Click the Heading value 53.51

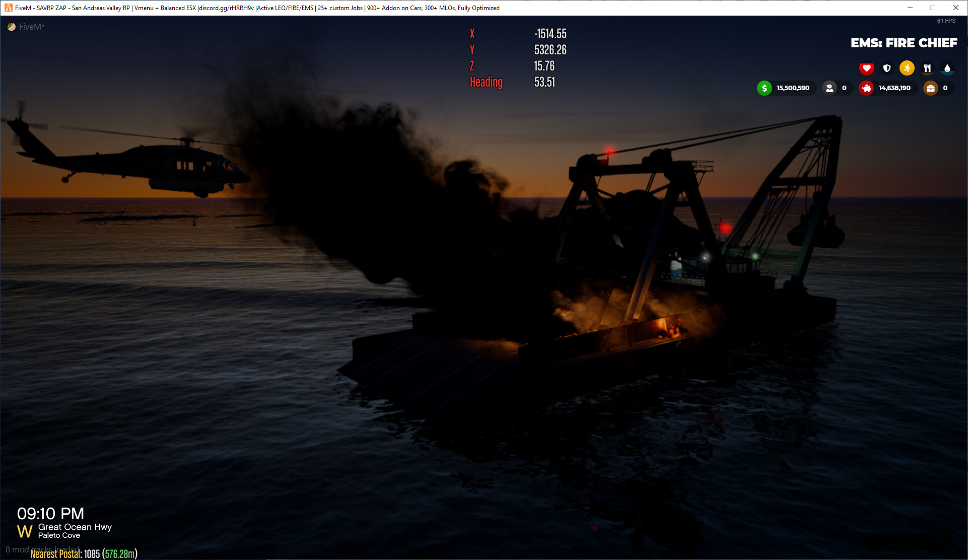click(544, 82)
